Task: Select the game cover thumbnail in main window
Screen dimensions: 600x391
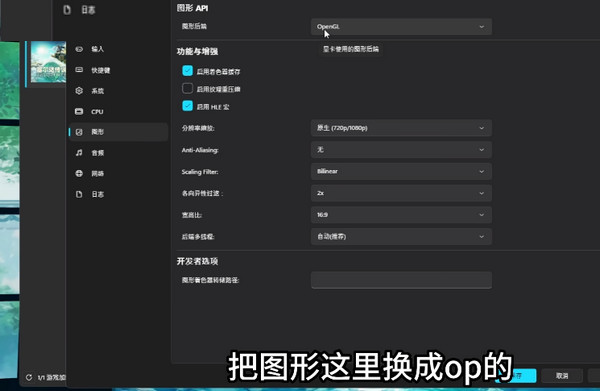Action: (49, 62)
